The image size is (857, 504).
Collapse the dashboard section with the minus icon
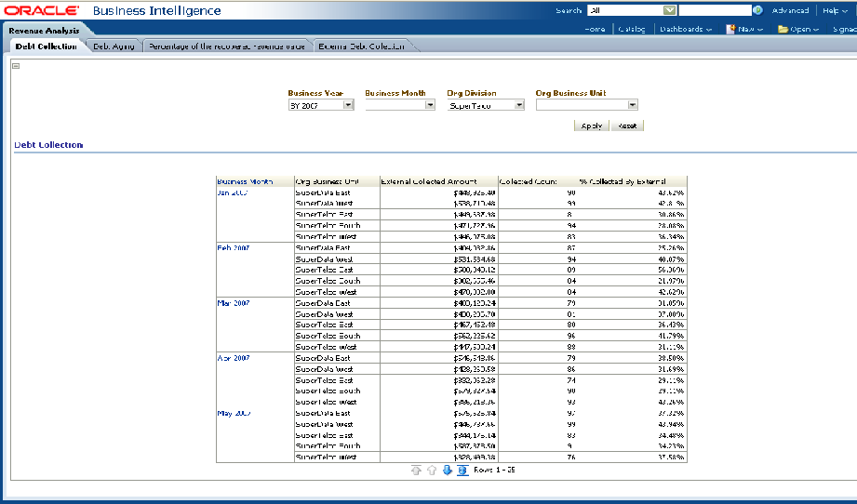pyautogui.click(x=16, y=65)
